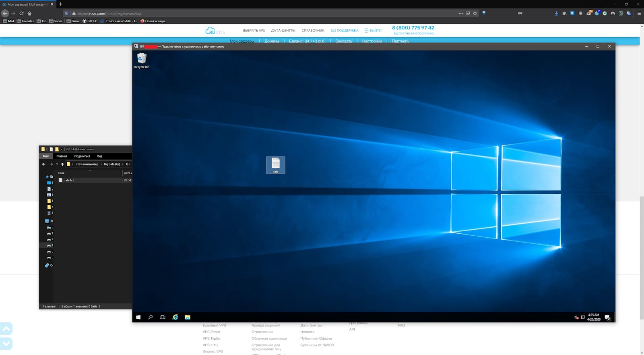Open Firefox downloads panel
This screenshot has width=644, height=355.
556,13
